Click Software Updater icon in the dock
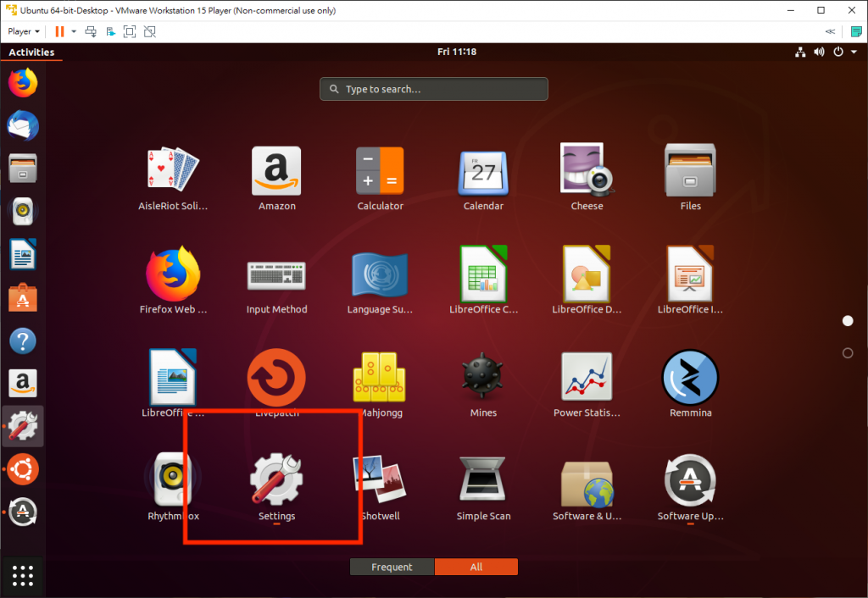 23,512
